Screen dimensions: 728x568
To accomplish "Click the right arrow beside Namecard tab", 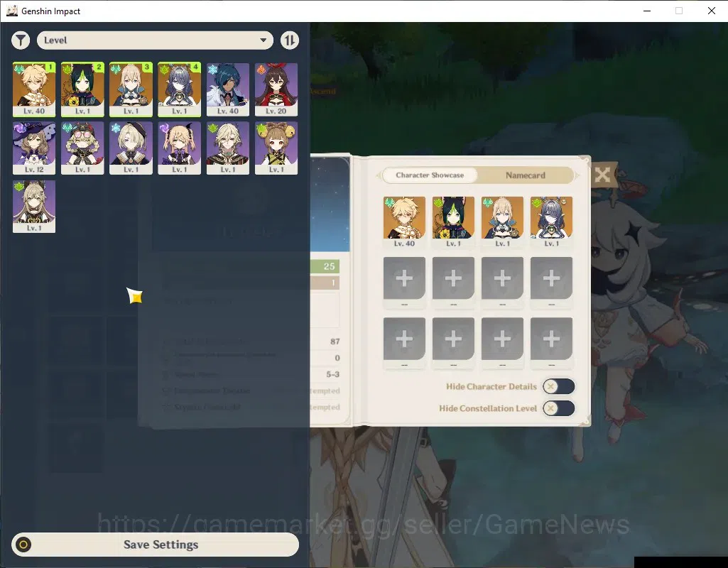I will pyautogui.click(x=577, y=175).
